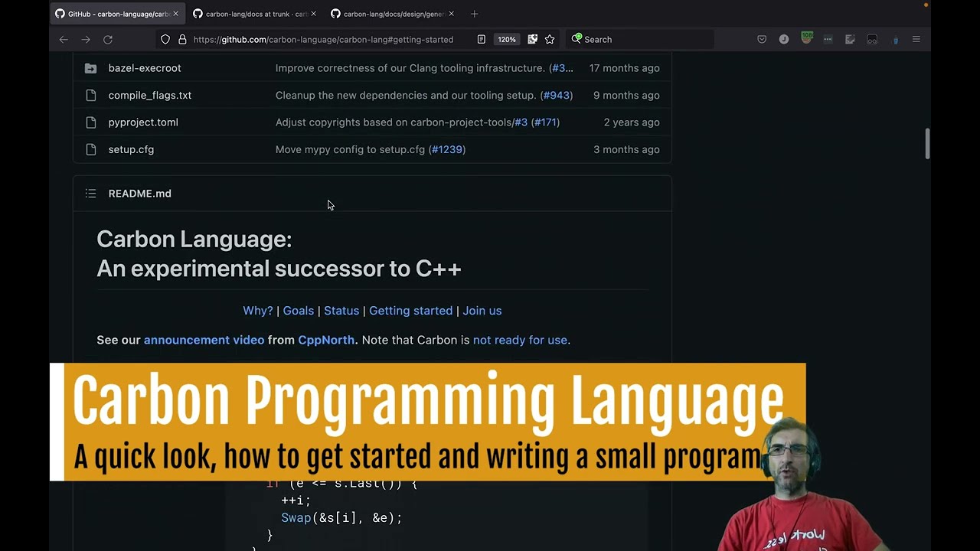Bookmark this page with the star icon
The width and height of the screenshot is (980, 551).
click(550, 39)
